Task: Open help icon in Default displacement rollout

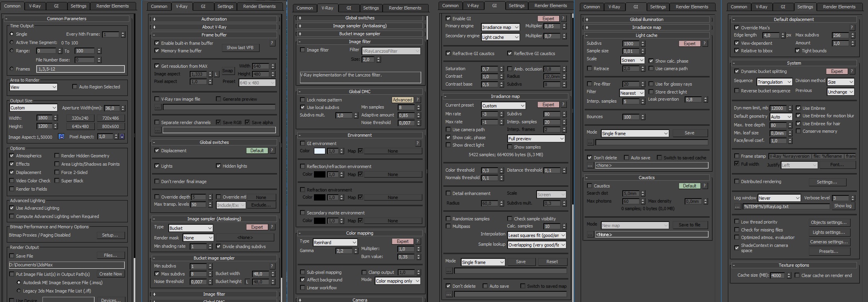Action: (852, 27)
